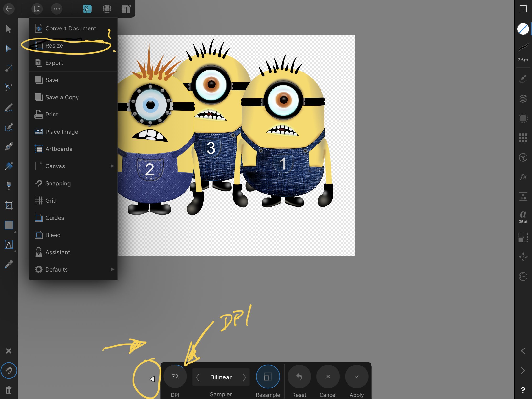The width and height of the screenshot is (532, 399).
Task: Select the Fill gradient tool
Action: (9, 166)
